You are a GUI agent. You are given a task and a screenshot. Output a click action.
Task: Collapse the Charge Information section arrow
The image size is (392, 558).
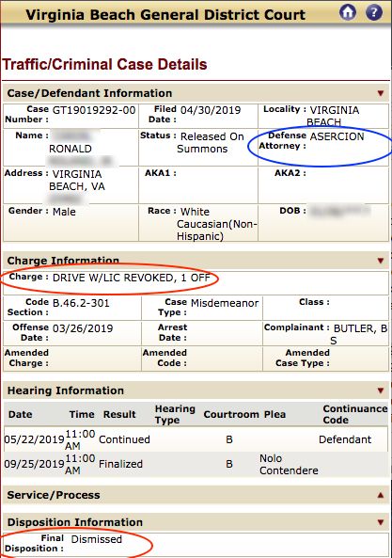tap(381, 261)
